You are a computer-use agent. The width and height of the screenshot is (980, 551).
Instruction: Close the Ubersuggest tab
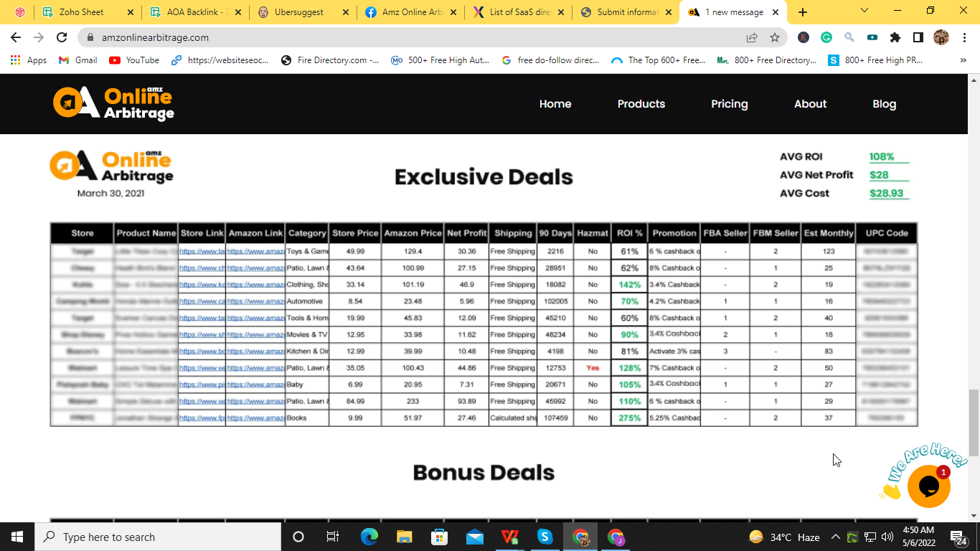pyautogui.click(x=345, y=12)
